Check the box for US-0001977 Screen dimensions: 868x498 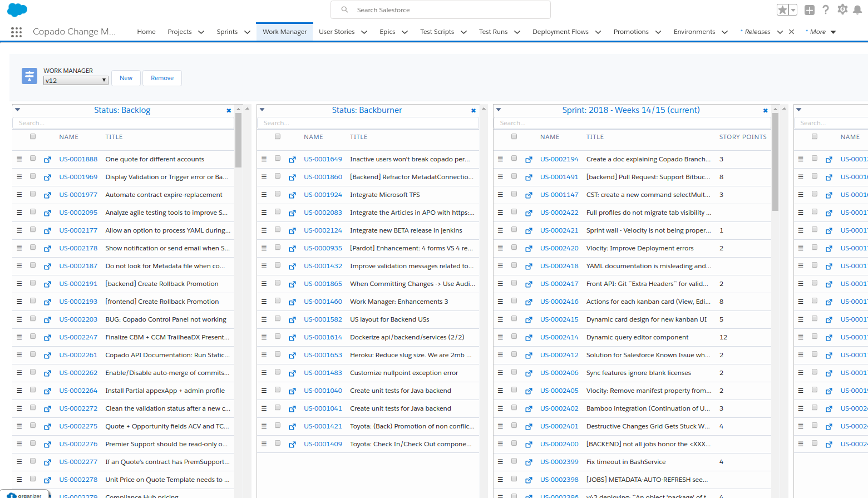[x=33, y=194]
